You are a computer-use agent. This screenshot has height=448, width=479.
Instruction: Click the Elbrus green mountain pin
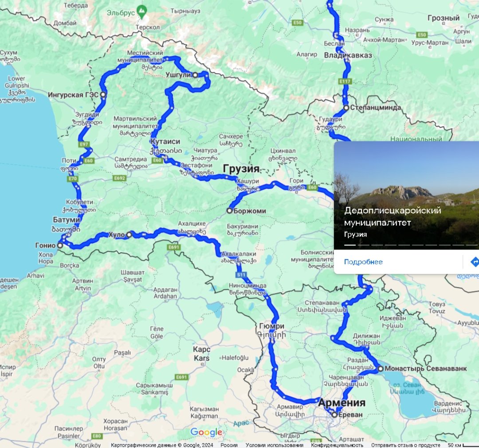click(141, 12)
